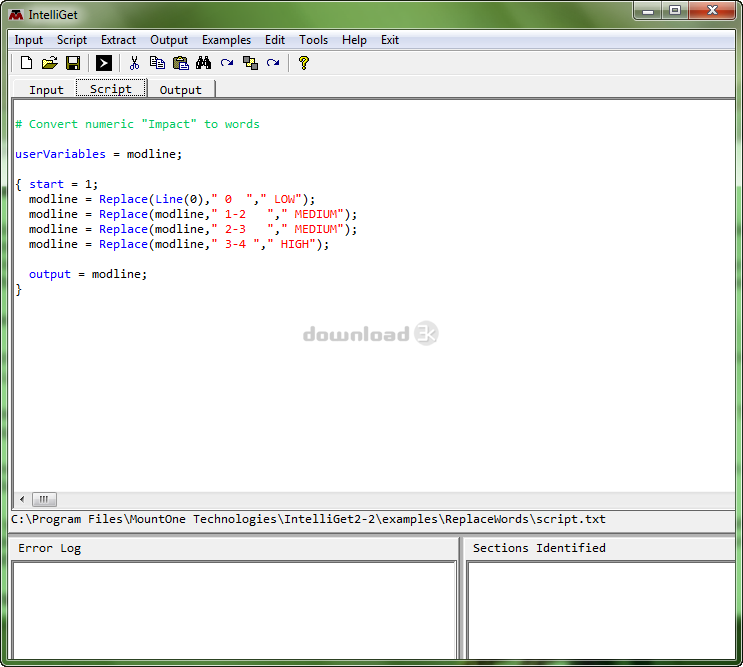Switch to the Output tab
Viewport: 743px width, 667px height.
click(x=181, y=90)
